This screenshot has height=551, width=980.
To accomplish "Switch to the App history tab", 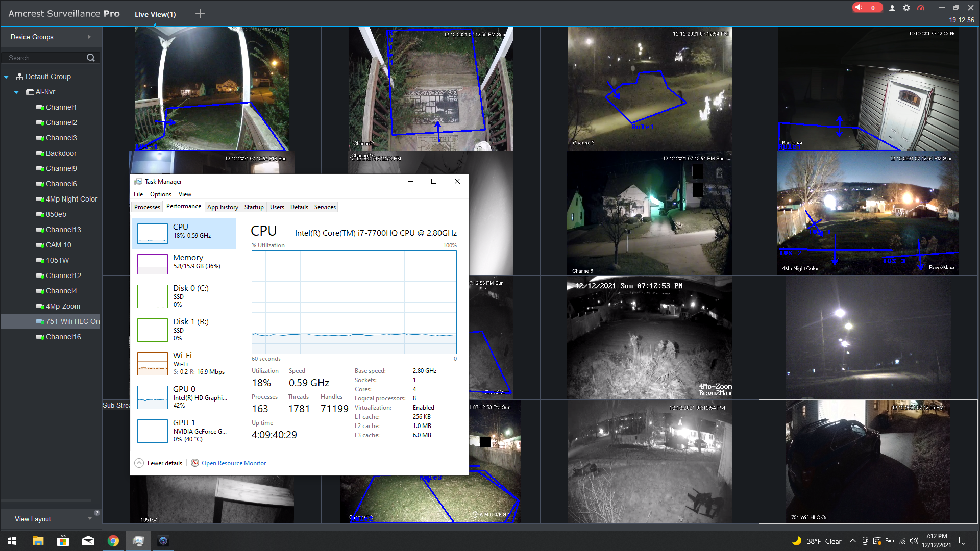I will click(223, 207).
